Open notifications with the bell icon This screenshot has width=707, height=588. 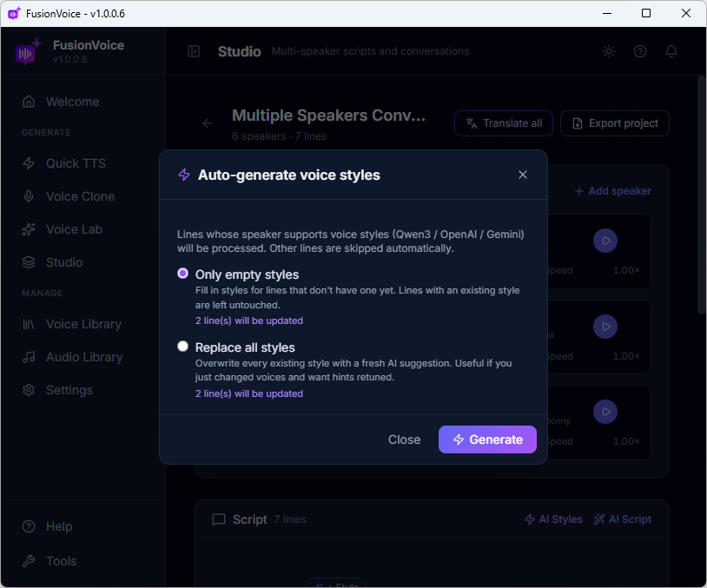[x=671, y=51]
